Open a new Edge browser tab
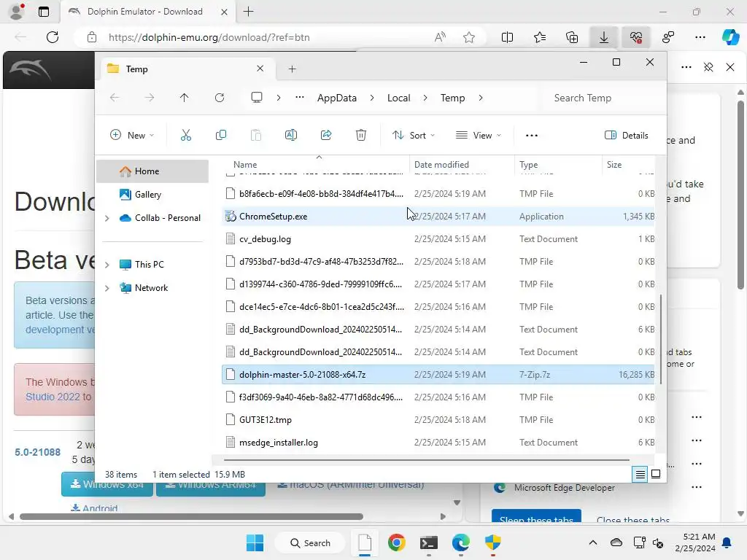 pos(248,12)
